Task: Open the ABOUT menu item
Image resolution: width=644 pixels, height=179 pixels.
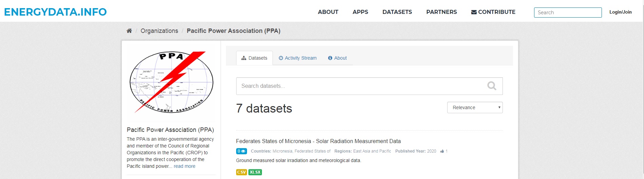Action: 328,12
